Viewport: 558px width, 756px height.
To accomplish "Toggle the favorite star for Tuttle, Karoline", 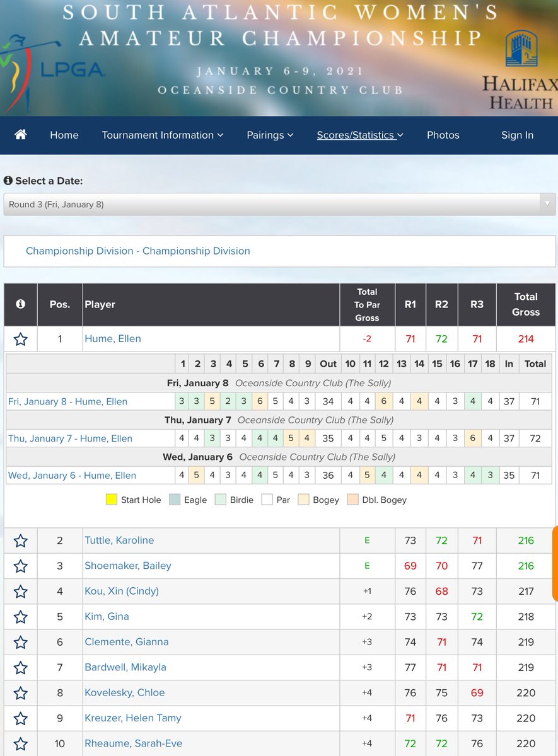I will [x=20, y=541].
